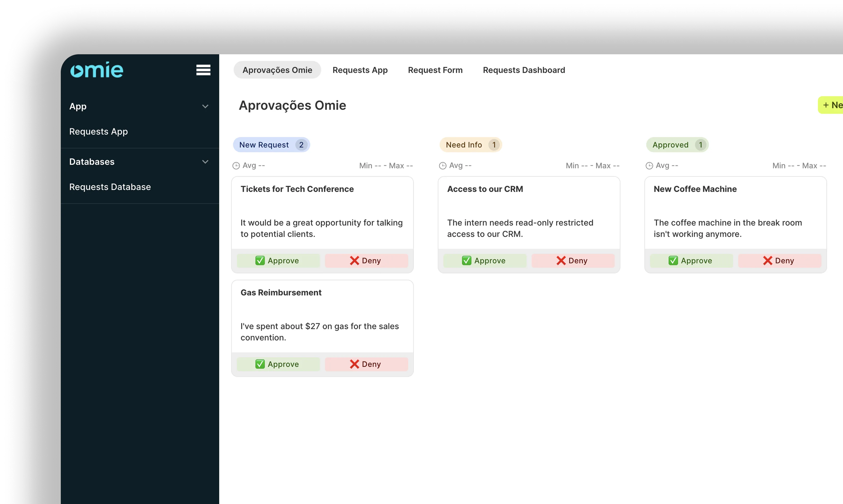Screen dimensions: 843x504
Task: Approve the New Coffee Machine request
Action: click(x=691, y=261)
